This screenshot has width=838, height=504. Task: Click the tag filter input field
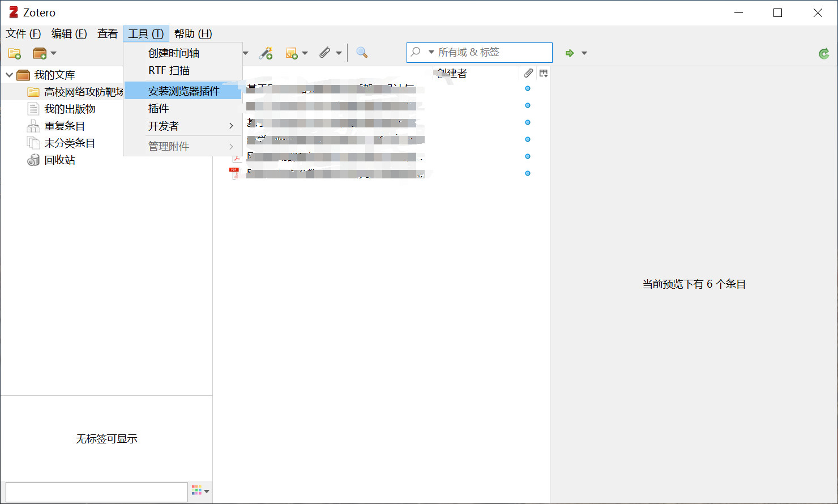tap(96, 492)
